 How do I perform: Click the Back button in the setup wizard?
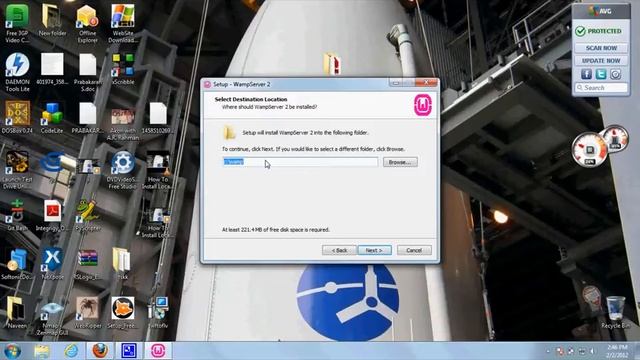click(x=339, y=250)
